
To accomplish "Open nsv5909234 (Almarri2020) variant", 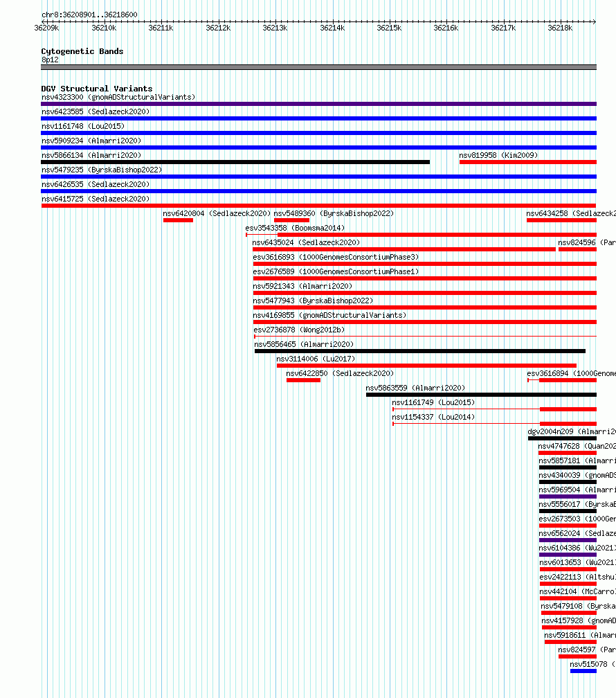I will point(91,141).
